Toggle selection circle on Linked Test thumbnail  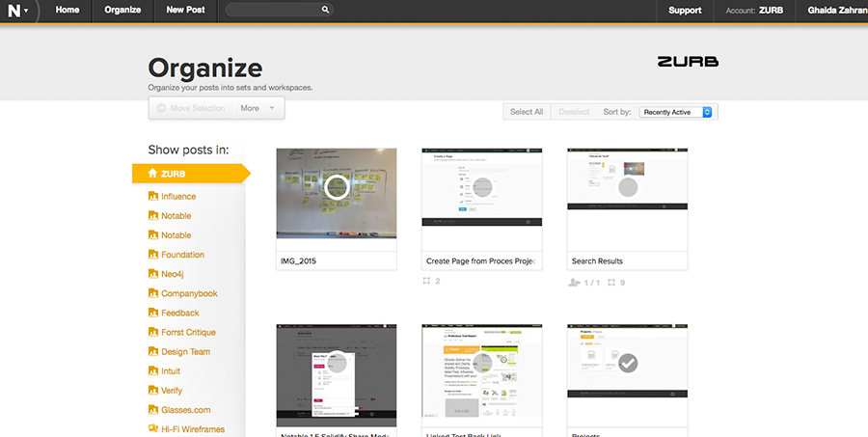[482, 363]
